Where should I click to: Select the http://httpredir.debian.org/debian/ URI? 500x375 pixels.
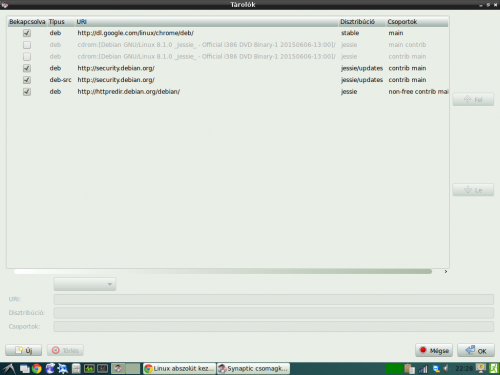[128, 91]
